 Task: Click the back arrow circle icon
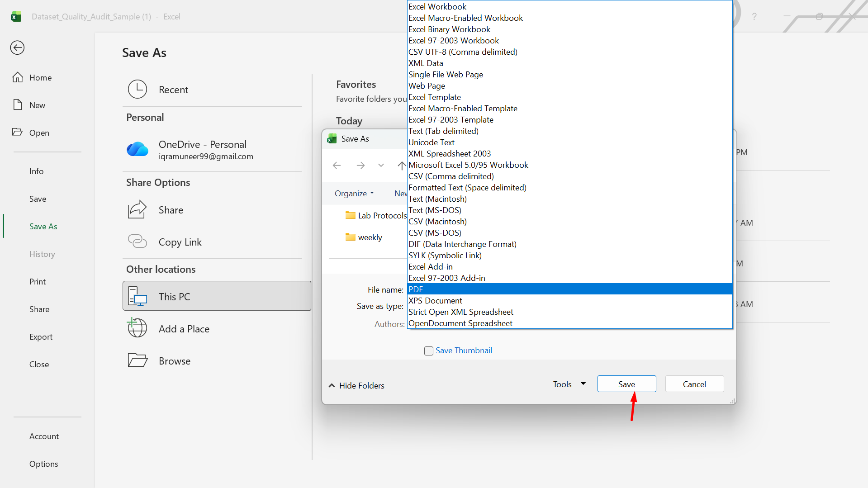(17, 47)
